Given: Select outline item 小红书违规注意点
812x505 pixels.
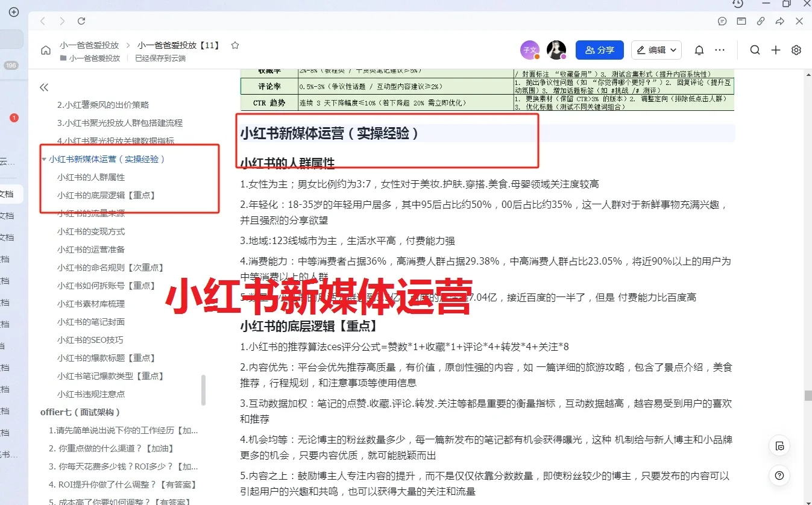Looking at the screenshot, I should 91,394.
